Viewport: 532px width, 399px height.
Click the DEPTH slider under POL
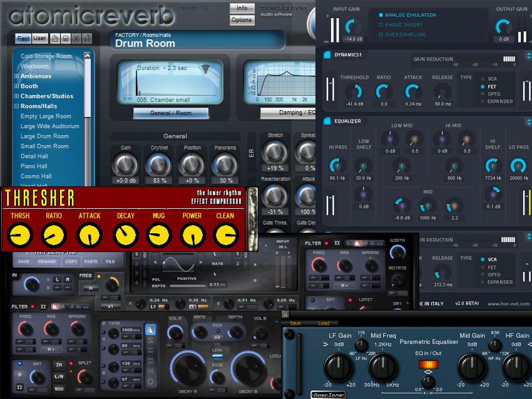[188, 286]
